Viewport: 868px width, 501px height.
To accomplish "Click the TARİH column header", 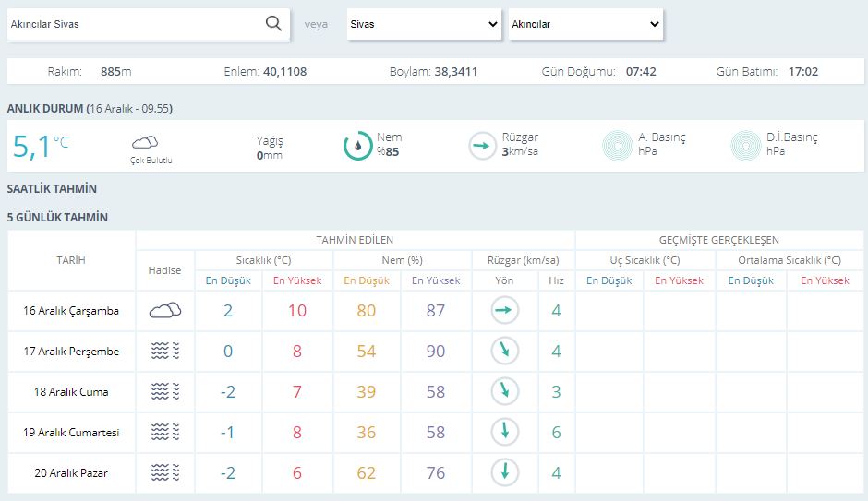I will click(x=71, y=260).
